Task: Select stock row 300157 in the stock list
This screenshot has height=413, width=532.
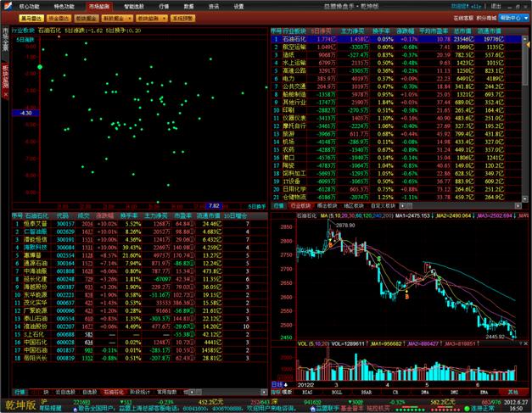Action: [x=139, y=224]
